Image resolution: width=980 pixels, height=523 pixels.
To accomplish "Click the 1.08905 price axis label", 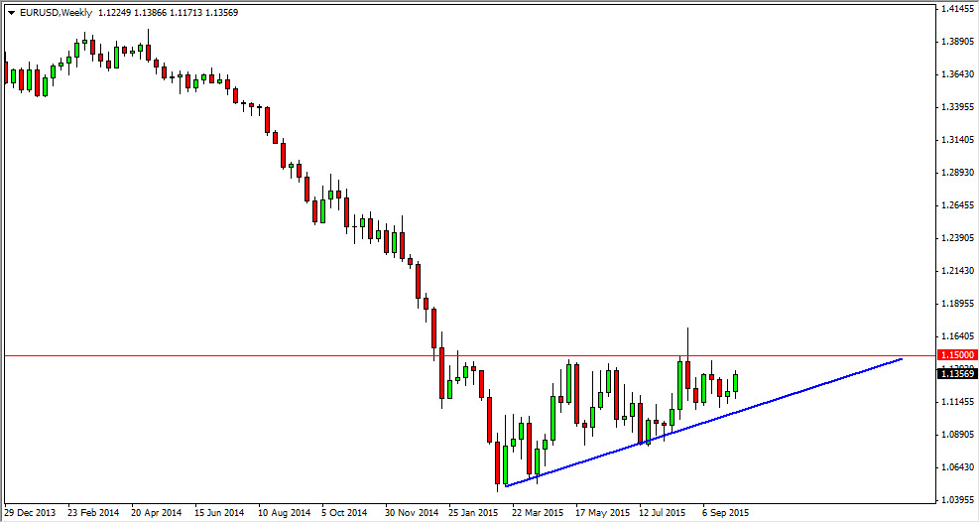I will tap(959, 434).
